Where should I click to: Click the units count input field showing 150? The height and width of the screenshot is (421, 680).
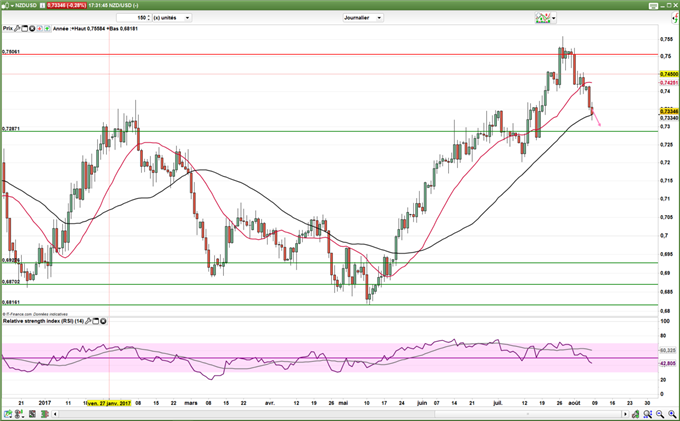[131, 18]
